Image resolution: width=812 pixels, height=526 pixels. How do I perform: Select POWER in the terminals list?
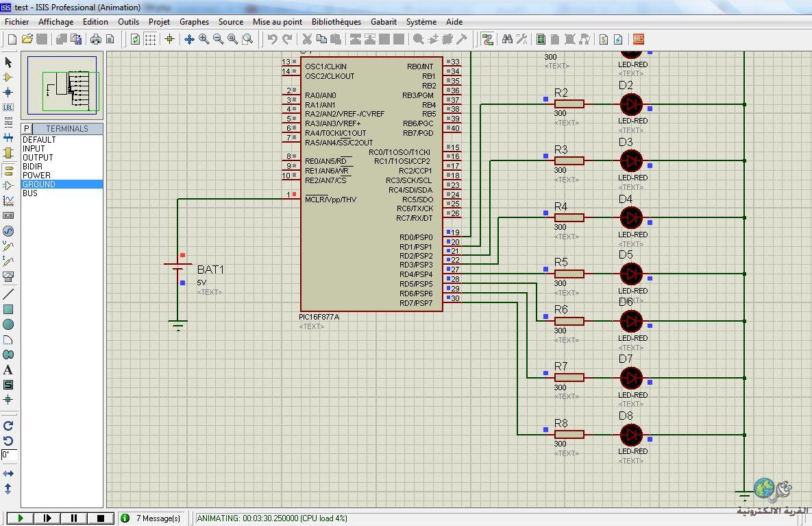pos(62,175)
